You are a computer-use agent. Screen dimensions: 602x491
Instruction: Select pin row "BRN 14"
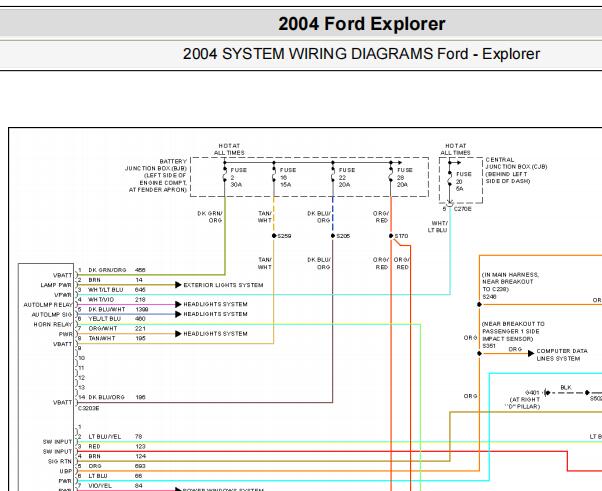[x=115, y=280]
